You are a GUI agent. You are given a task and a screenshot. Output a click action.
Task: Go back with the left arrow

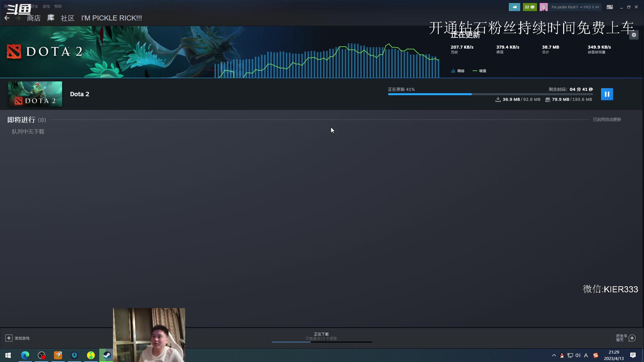tap(7, 18)
